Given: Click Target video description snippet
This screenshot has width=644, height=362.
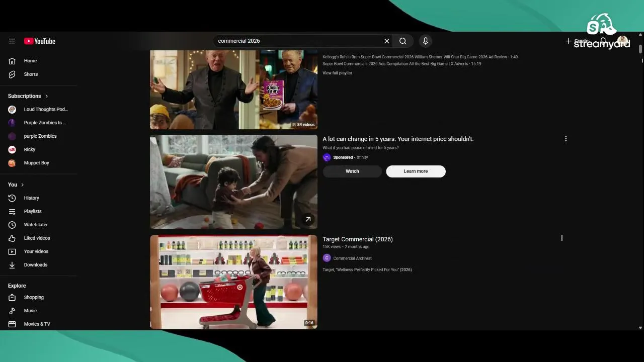Looking at the screenshot, I should (367, 270).
